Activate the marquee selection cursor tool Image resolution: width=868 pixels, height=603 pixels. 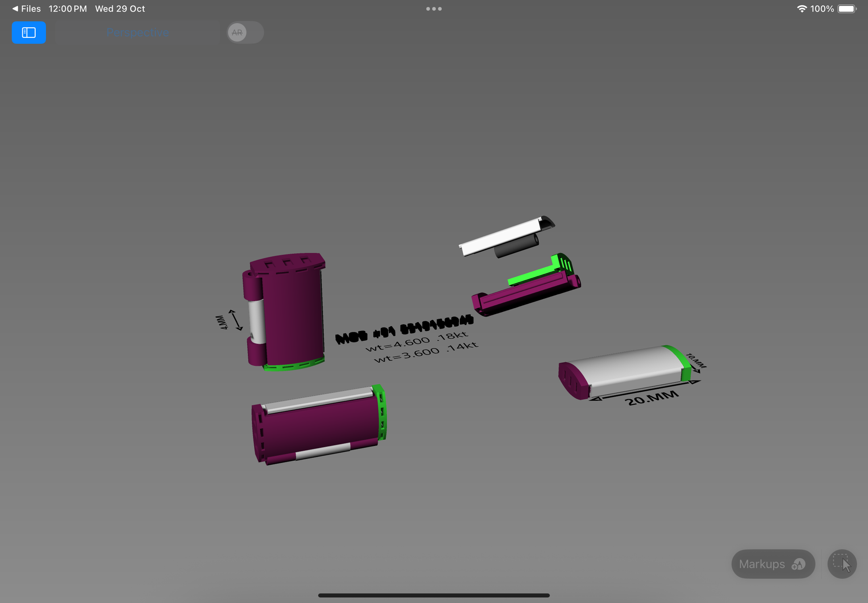tap(842, 564)
